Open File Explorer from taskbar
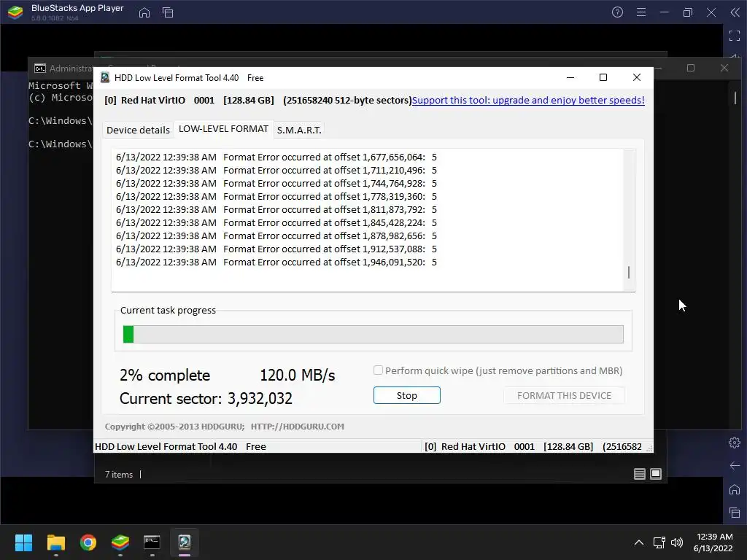 [55, 542]
